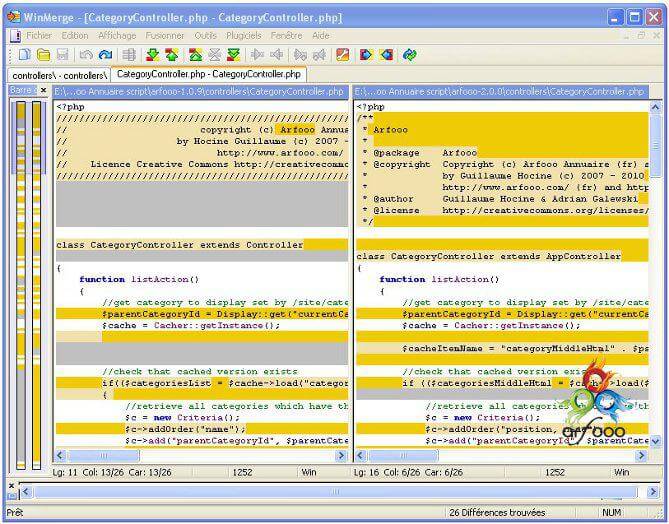The image size is (669, 524).
Task: Open the Plugiciels menu
Action: [244, 35]
